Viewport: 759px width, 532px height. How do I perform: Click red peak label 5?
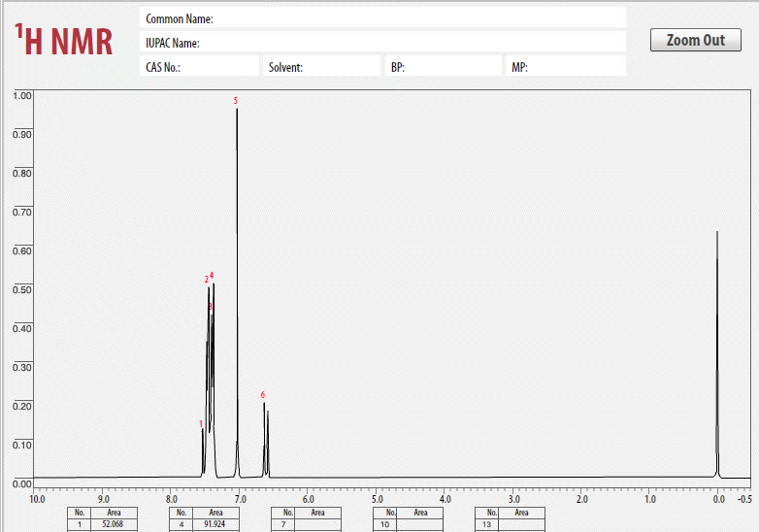236,101
